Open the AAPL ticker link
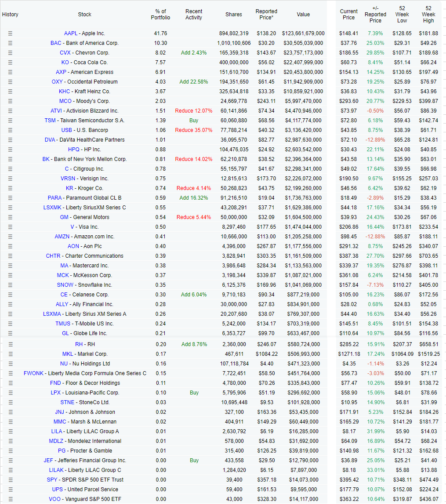446x504 pixels. pyautogui.click(x=71, y=33)
